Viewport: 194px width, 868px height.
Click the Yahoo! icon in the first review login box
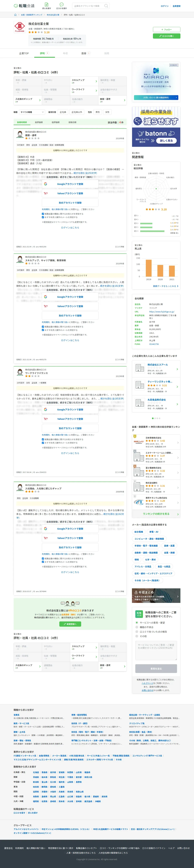(x=46, y=193)
